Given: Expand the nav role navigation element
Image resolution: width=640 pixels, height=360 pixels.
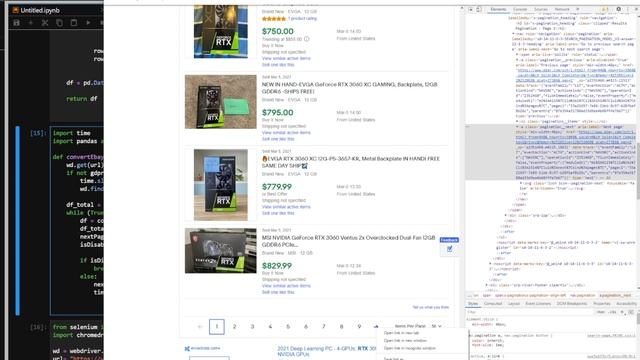Looking at the screenshot, I should pos(514,33).
